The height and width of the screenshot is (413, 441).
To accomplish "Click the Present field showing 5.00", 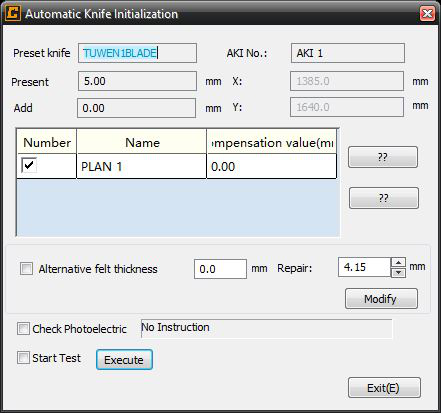I will tap(137, 81).
